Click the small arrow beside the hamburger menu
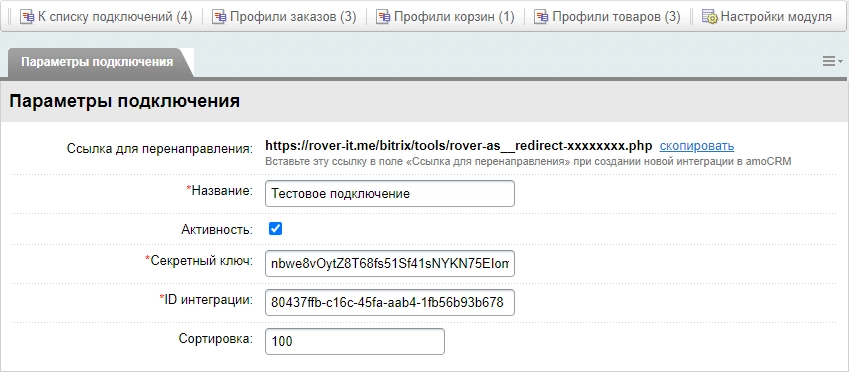849x372 pixels. pos(840,62)
